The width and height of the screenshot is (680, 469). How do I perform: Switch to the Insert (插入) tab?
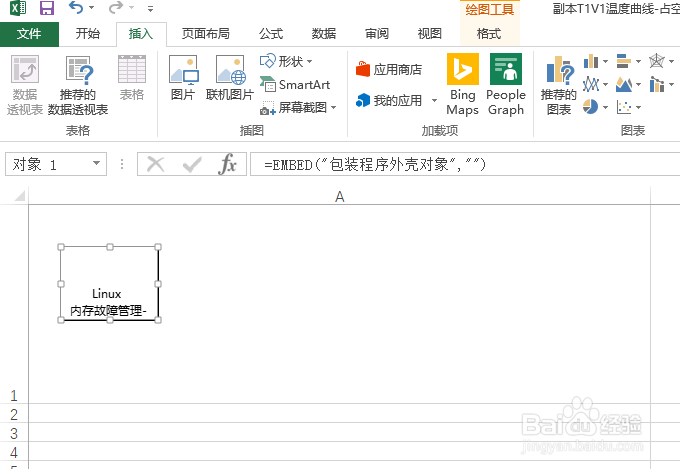click(141, 34)
